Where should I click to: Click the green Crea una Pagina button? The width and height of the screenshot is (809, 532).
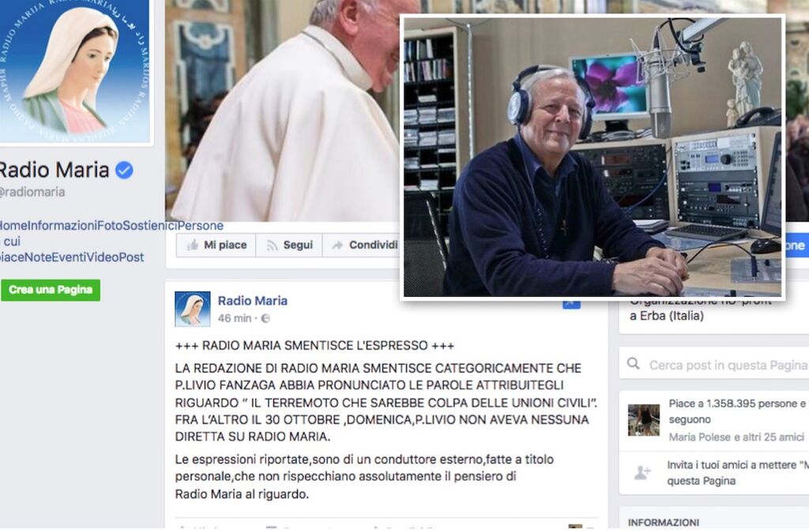point(51,290)
